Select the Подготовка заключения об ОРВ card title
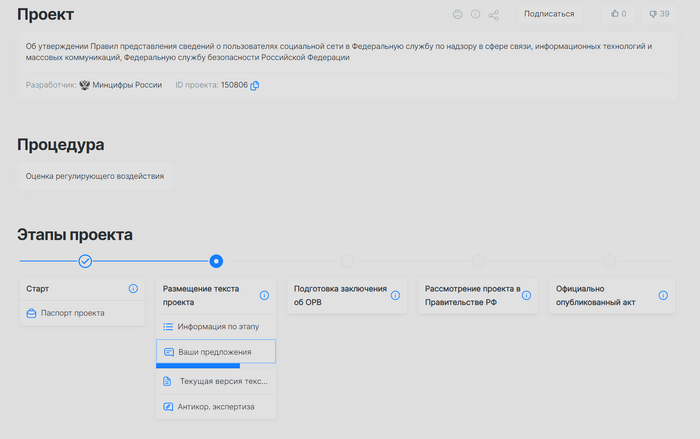 click(340, 295)
